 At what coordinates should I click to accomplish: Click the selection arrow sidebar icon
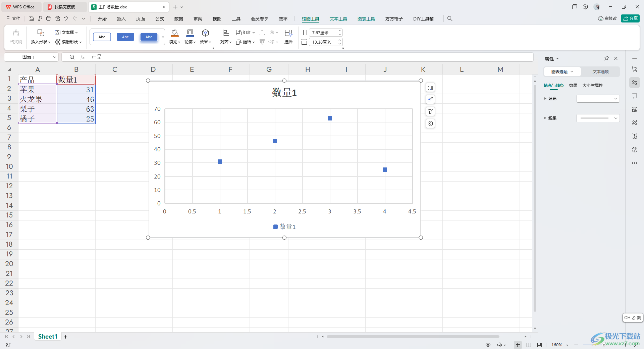pos(635,69)
